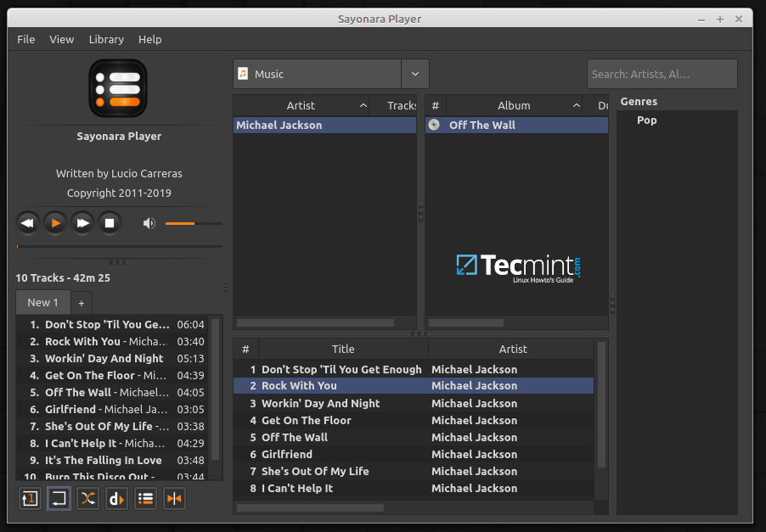This screenshot has width=766, height=532.
Task: Toggle gapless playback icon
Action: [x=174, y=498]
